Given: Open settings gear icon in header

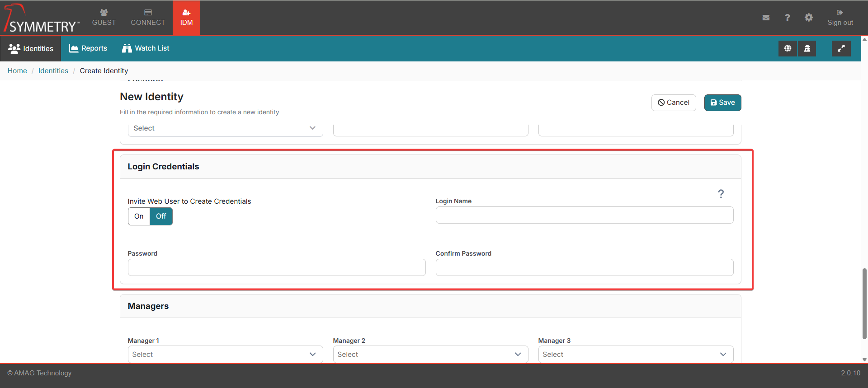Looking at the screenshot, I should click(x=809, y=18).
